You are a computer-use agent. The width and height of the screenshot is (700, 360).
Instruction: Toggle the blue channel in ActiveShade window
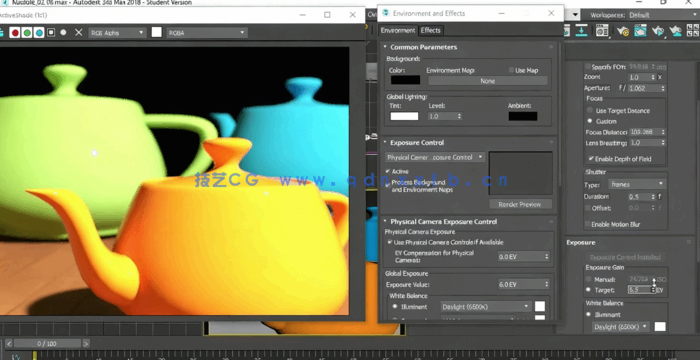pyautogui.click(x=39, y=33)
